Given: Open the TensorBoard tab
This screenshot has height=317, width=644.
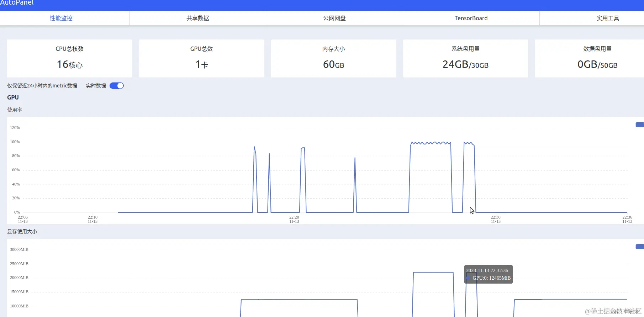Looking at the screenshot, I should click(x=471, y=18).
